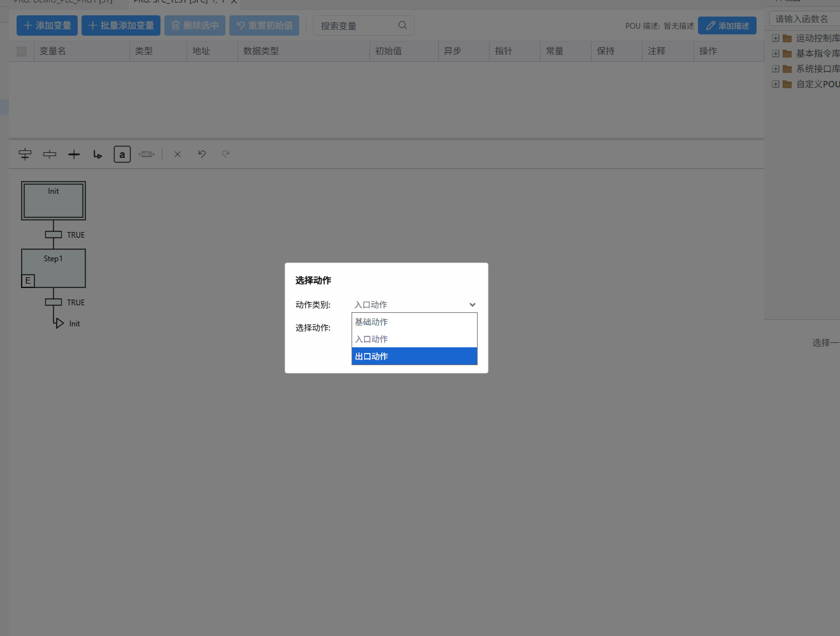Image resolution: width=840 pixels, height=636 pixels.
Task: Select the 系统接口库 folder label
Action: pos(818,69)
